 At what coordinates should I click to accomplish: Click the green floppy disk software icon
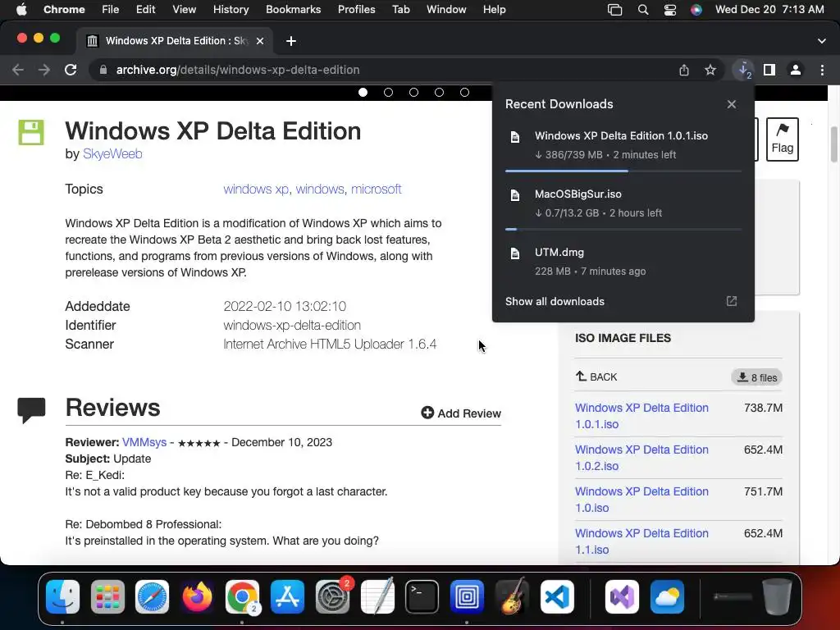click(31, 132)
